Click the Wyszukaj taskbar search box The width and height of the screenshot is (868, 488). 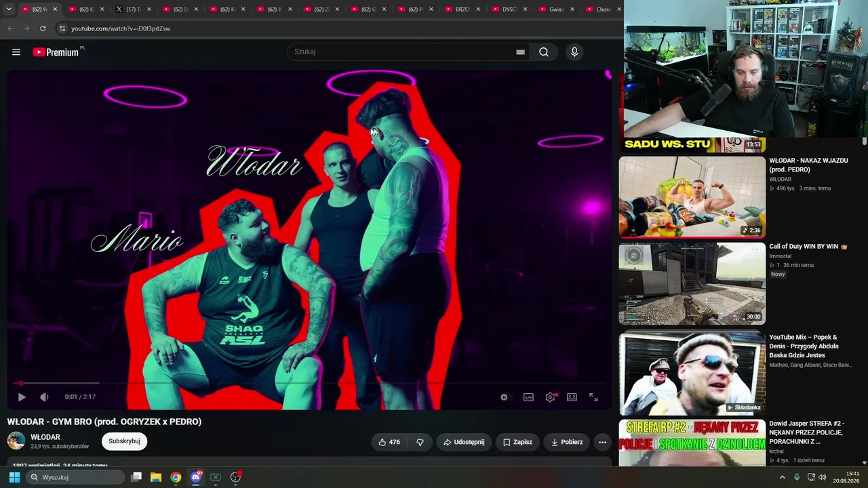(76, 477)
